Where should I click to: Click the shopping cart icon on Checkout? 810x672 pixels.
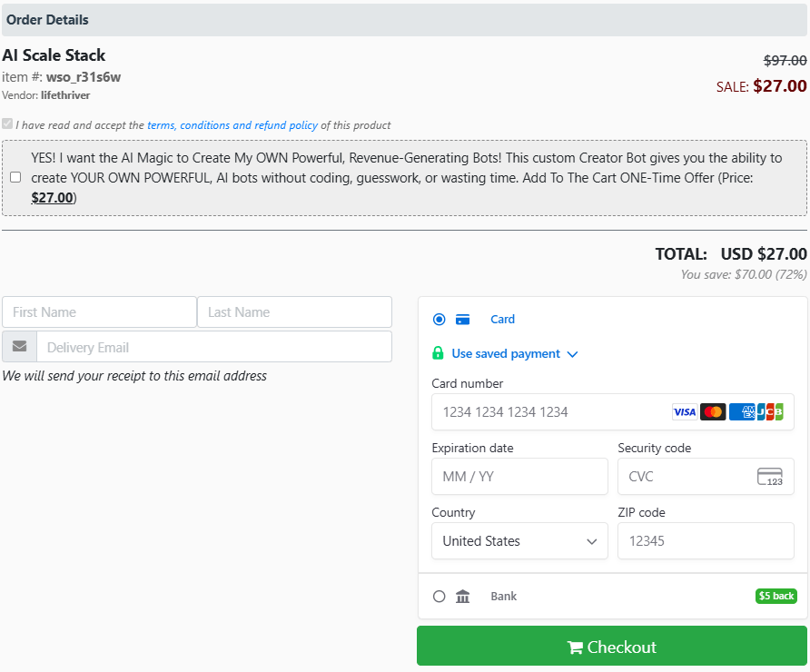[x=575, y=647]
